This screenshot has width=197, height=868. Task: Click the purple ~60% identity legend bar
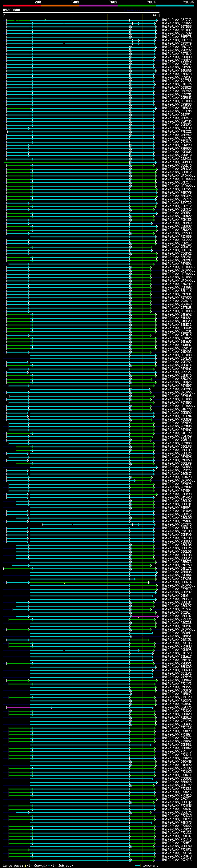point(98,6)
